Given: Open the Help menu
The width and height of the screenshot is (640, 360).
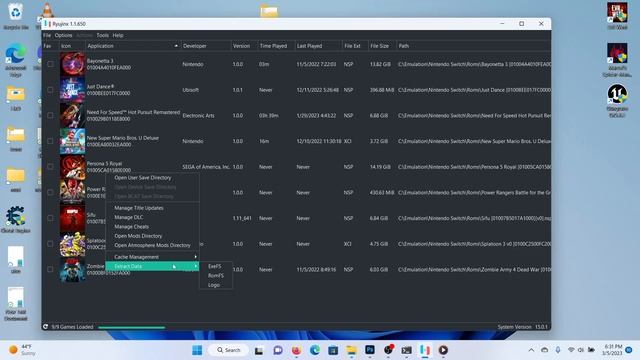Looking at the screenshot, I should pos(118,36).
